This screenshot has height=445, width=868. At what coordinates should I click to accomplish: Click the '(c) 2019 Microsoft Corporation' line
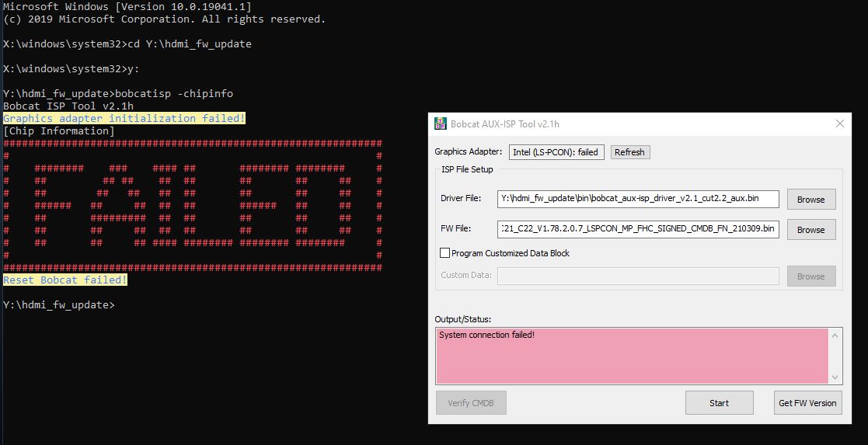tap(165, 19)
